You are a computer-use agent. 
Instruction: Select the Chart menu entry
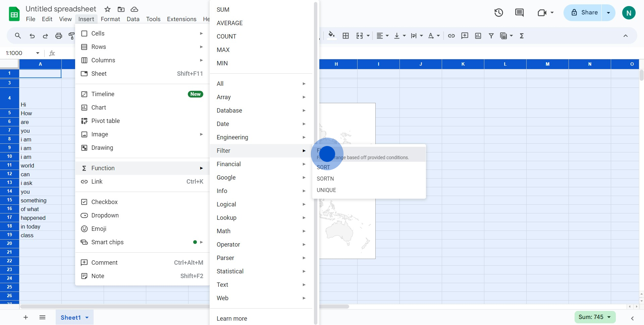[142, 108]
